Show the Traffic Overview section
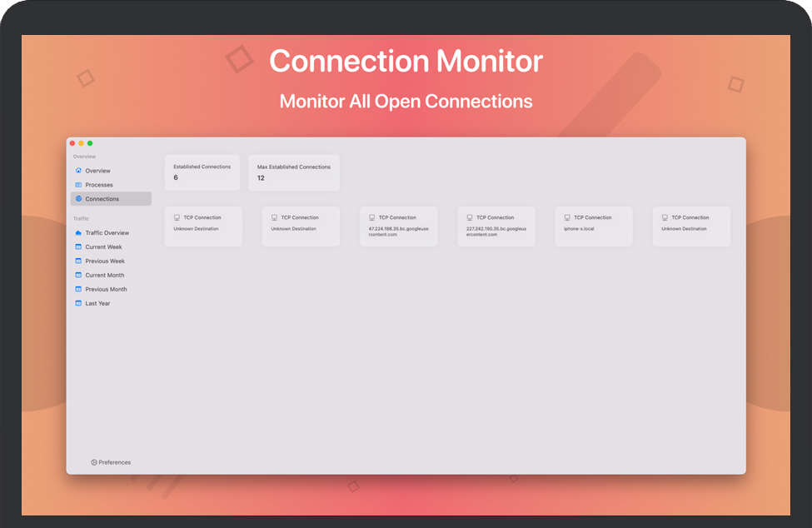The width and height of the screenshot is (812, 528). tap(111, 233)
